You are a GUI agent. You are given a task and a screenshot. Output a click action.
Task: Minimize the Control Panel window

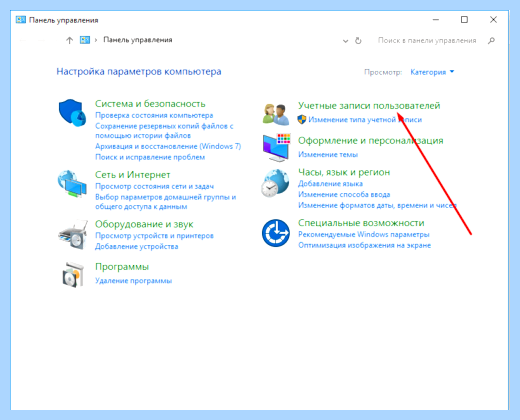click(x=436, y=20)
